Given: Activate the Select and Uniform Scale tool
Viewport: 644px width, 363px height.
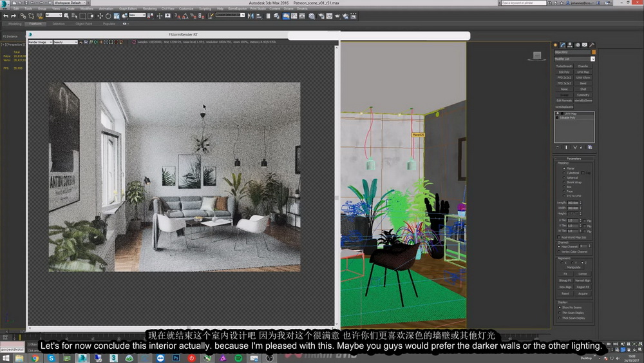Looking at the screenshot, I should tap(116, 16).
